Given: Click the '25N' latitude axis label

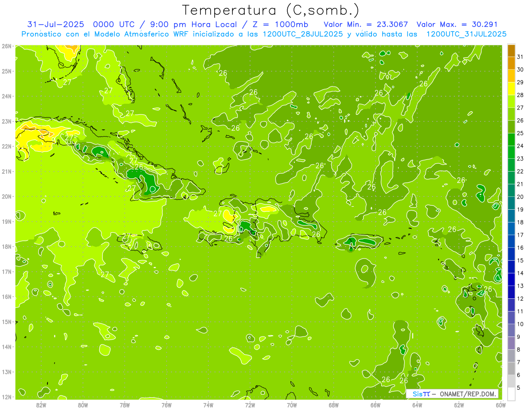Looking at the screenshot, I should 6,71.
